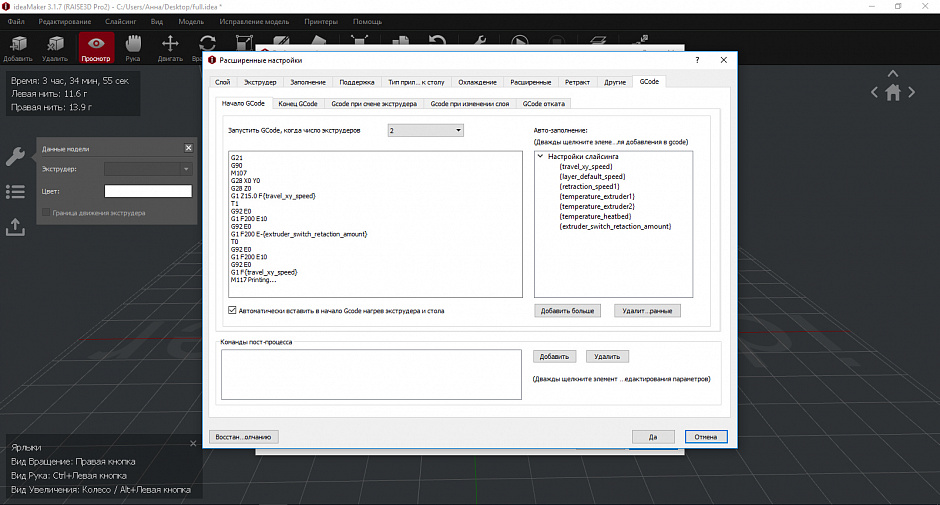Image resolution: width=940 pixels, height=505 pixels.
Task: Open the Экструдер dropdown in Данные модели panel
Action: [148, 169]
